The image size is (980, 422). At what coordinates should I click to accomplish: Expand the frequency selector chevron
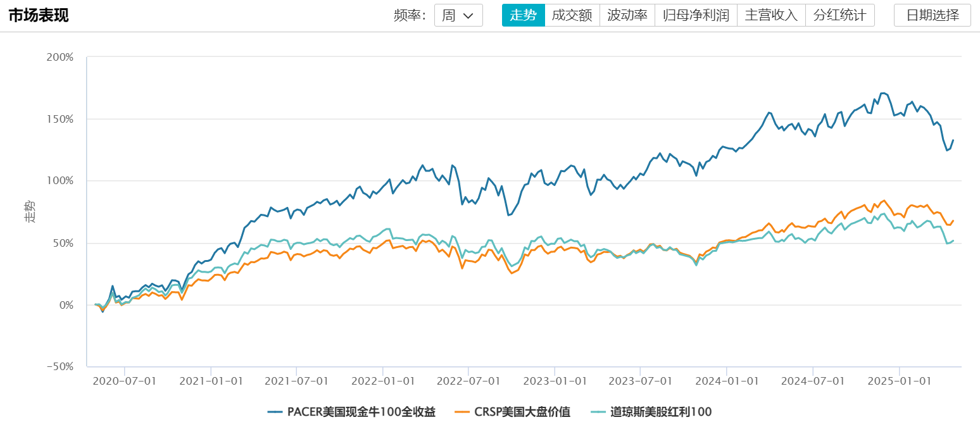click(x=469, y=15)
